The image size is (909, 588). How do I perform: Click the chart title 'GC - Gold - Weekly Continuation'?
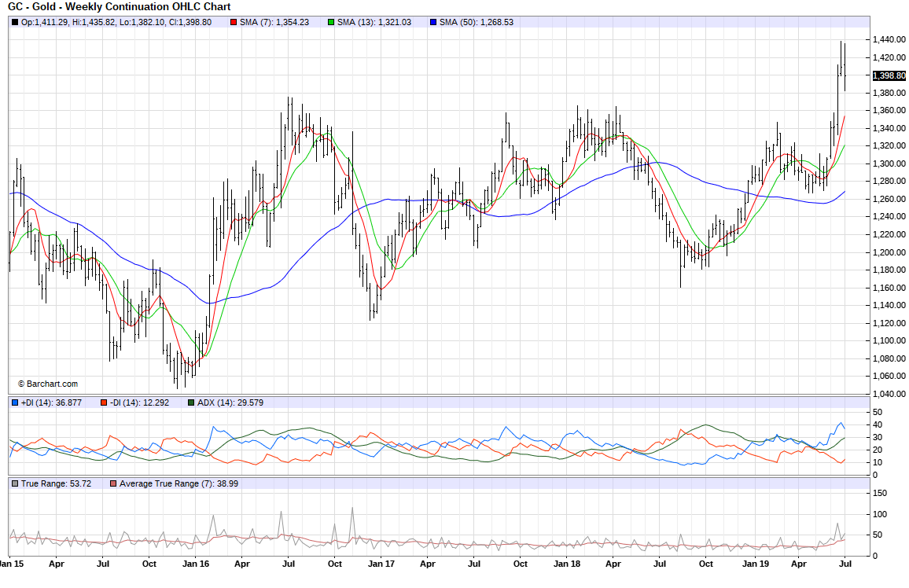pyautogui.click(x=119, y=6)
